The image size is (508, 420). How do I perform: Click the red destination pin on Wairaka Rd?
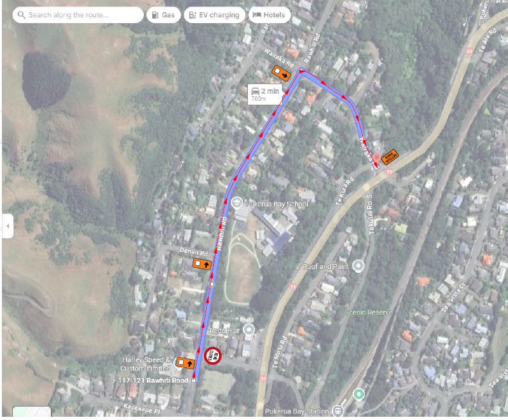tap(376, 158)
